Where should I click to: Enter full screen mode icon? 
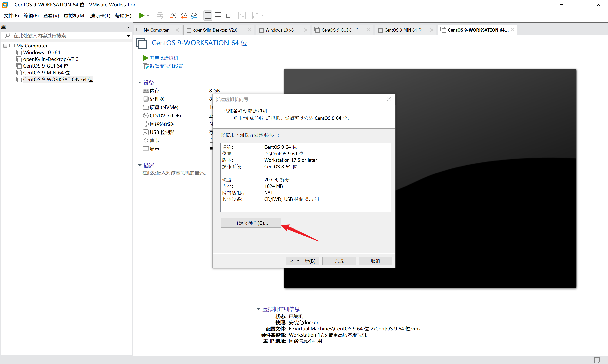(x=228, y=16)
